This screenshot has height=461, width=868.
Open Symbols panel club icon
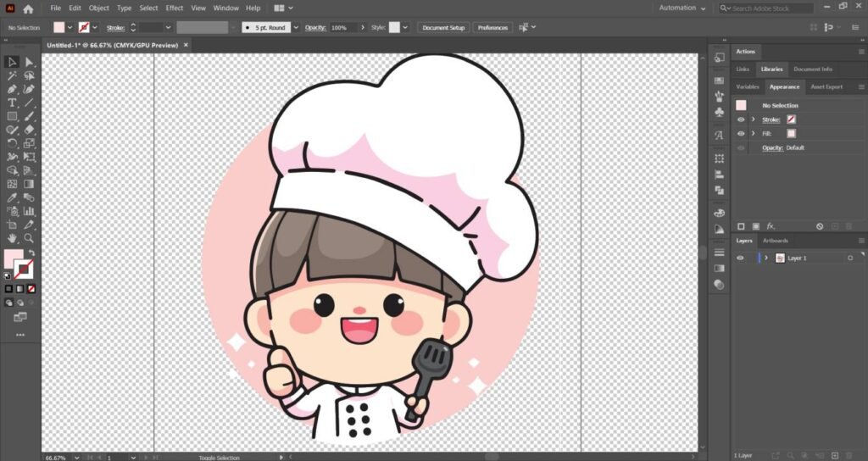(x=719, y=113)
